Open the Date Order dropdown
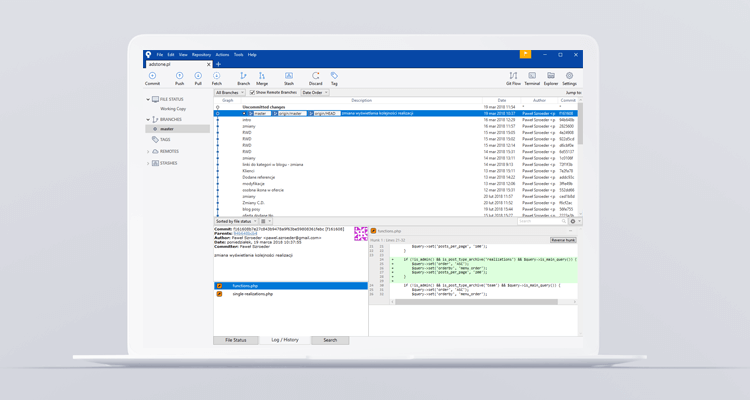This screenshot has width=750, height=400. point(315,92)
